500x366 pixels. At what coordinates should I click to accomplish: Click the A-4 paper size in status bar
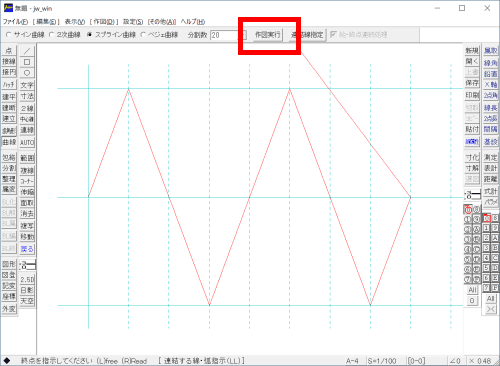[352, 361]
